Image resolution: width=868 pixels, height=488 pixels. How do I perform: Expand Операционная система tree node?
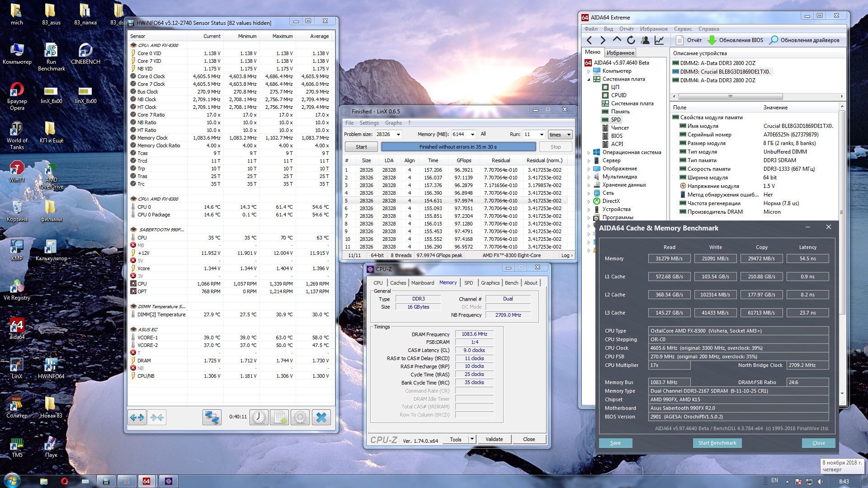pos(589,153)
